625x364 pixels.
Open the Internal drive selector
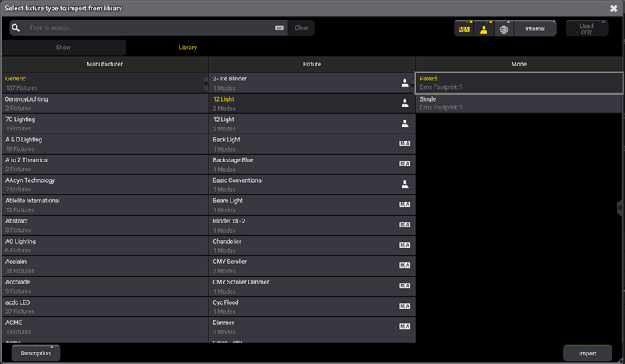pos(535,29)
